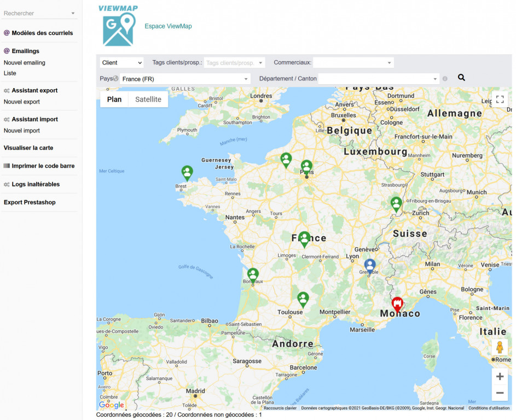Viewport: 516px width, 420px height.
Task: Click Nouvel export link
Action: point(22,102)
